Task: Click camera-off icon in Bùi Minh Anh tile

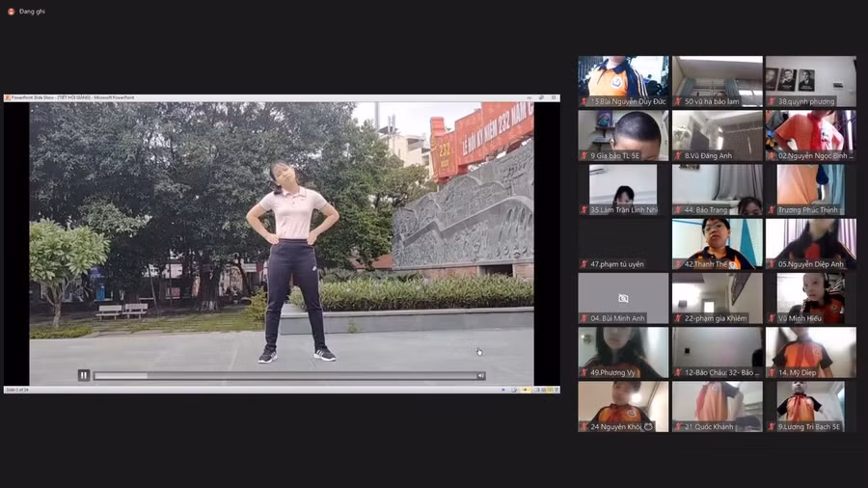Action: [x=623, y=299]
